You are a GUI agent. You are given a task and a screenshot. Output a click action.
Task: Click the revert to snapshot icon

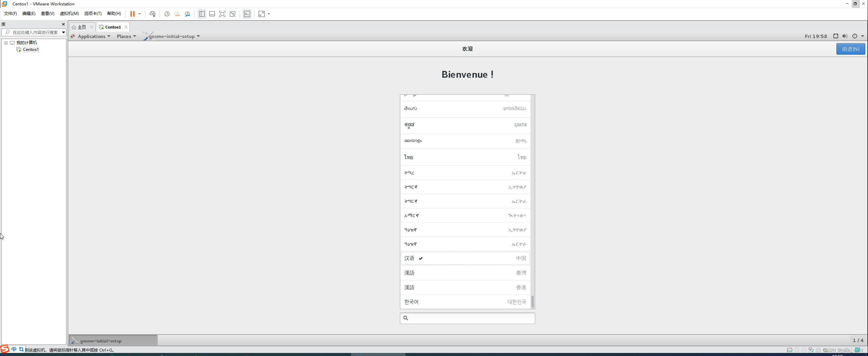(177, 14)
